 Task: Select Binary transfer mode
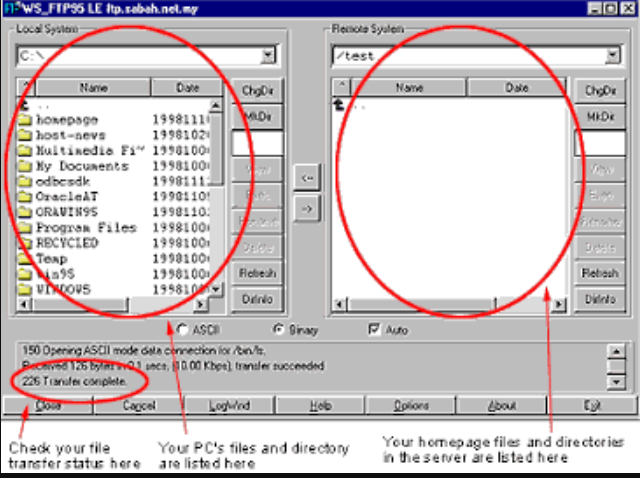278,328
